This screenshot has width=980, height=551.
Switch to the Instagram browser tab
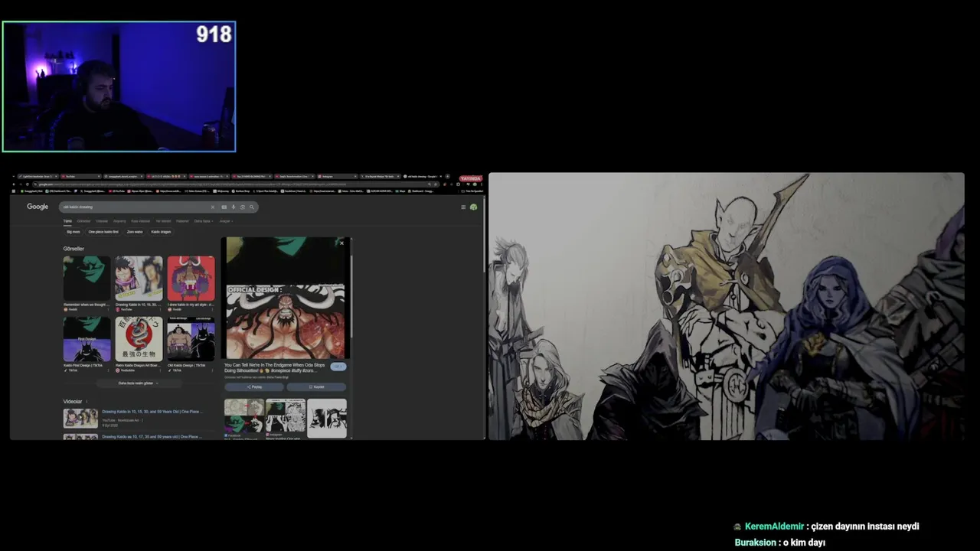click(x=337, y=176)
